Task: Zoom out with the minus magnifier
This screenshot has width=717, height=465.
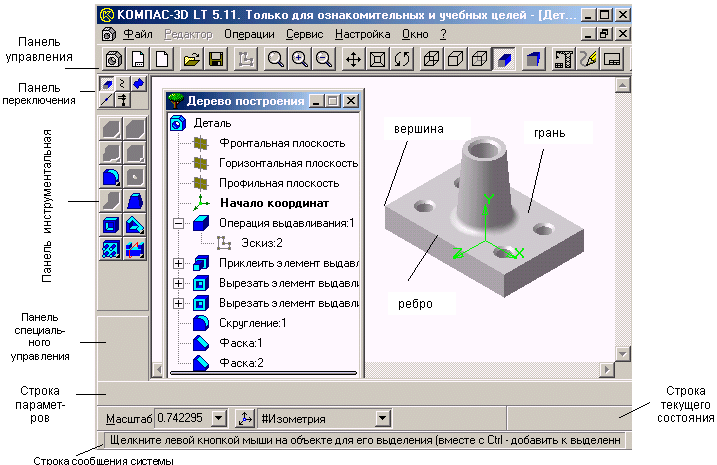Action: pyautogui.click(x=324, y=59)
